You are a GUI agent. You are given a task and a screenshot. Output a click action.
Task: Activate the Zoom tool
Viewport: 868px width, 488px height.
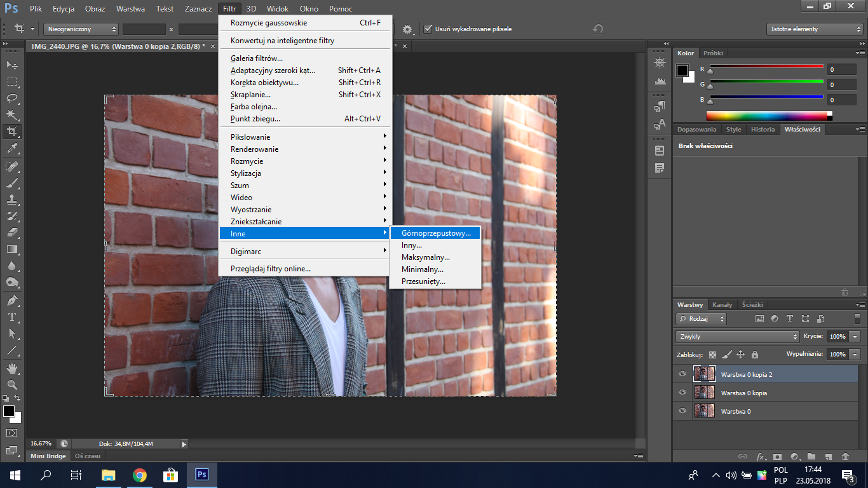[x=12, y=384]
